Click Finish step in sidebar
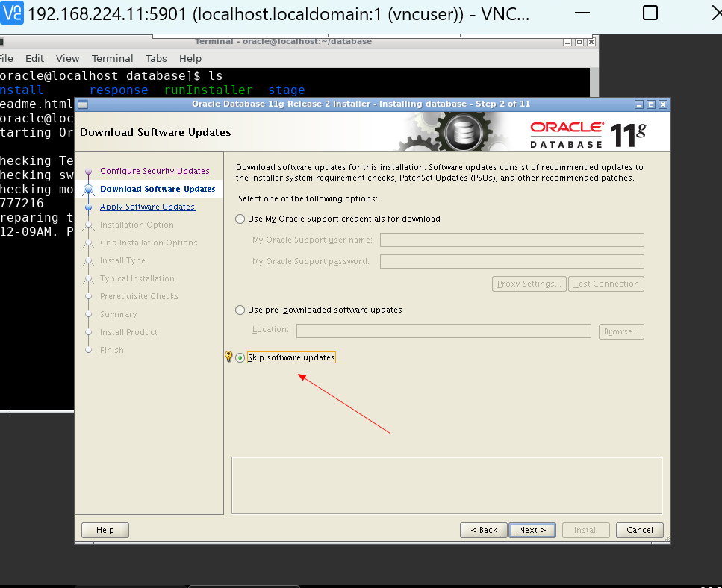 point(112,351)
